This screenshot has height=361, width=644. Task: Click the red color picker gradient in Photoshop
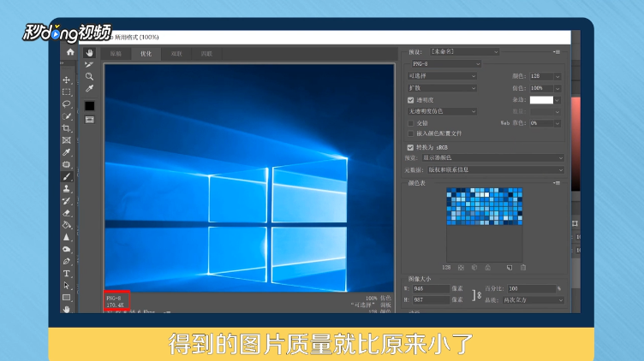pyautogui.click(x=575, y=144)
